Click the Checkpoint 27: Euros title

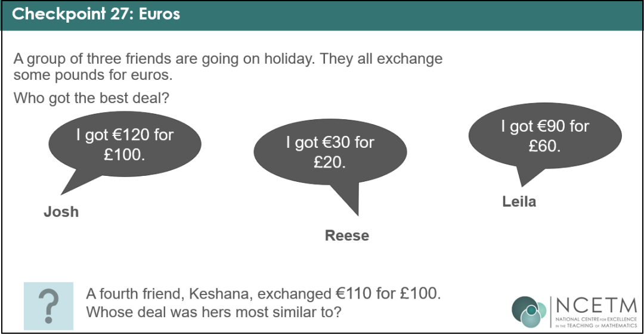point(96,14)
